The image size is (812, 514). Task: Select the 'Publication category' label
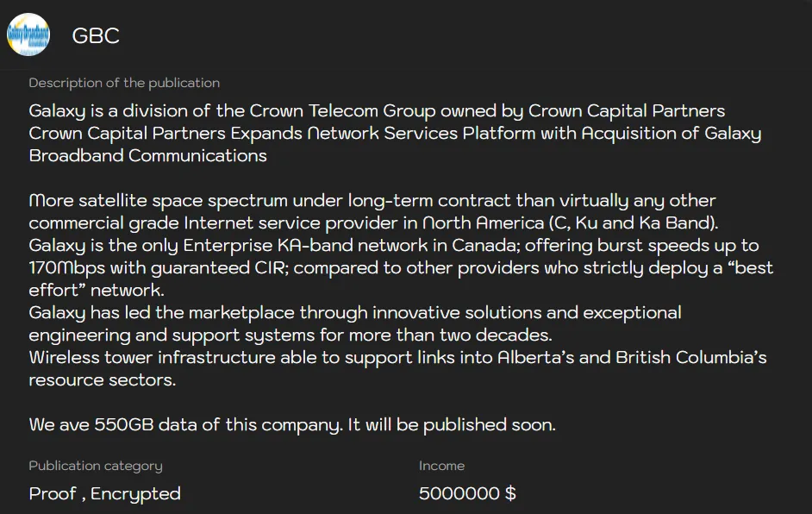pos(95,466)
